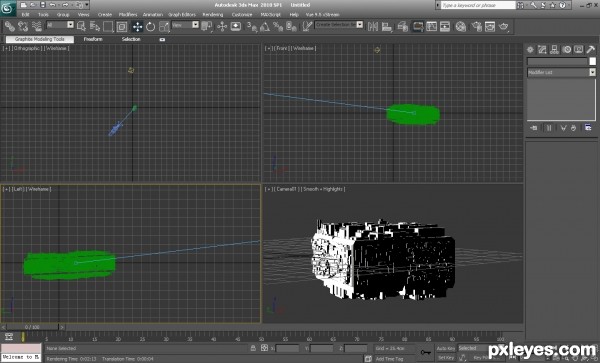Open the Rendering menu

click(213, 15)
